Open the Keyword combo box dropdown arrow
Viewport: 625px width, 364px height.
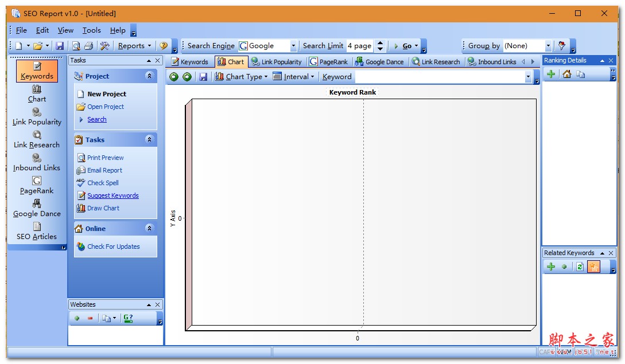528,76
